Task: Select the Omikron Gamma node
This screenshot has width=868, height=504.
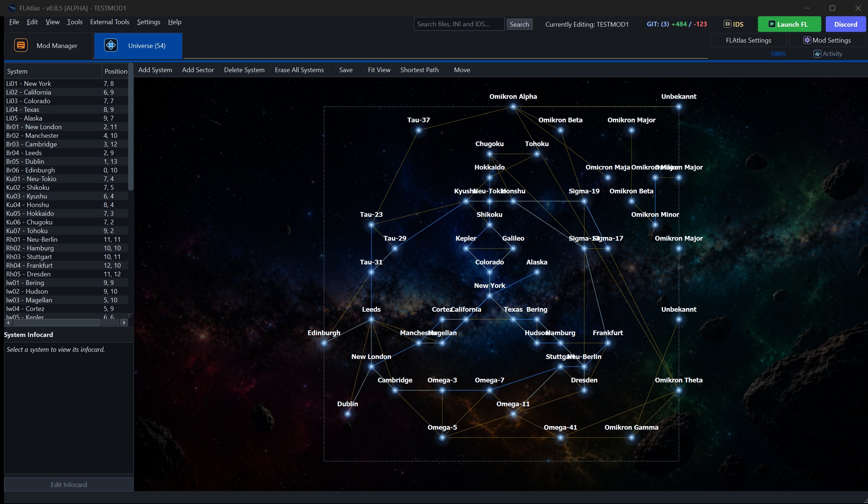Action: 632,438
